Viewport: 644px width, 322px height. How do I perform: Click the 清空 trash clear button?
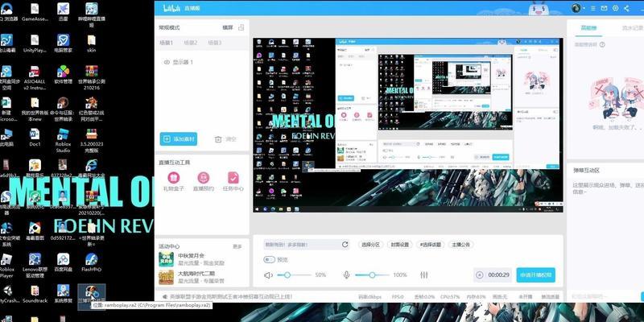225,139
